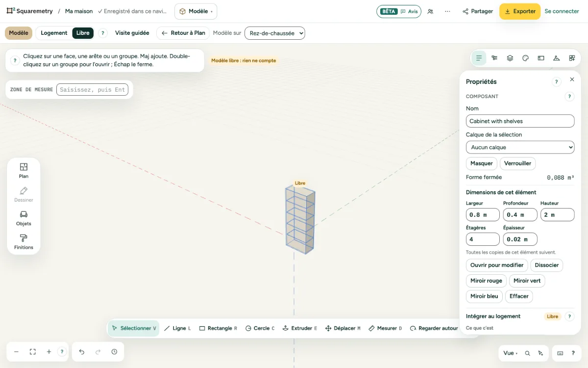Click the yellow Exporter button

coord(520,11)
